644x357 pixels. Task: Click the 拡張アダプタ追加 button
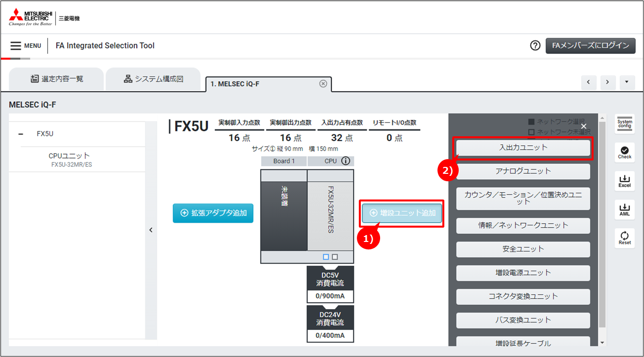[x=213, y=213]
